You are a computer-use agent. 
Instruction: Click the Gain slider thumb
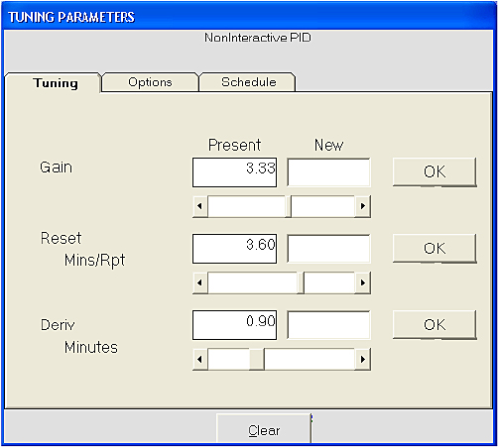point(288,206)
